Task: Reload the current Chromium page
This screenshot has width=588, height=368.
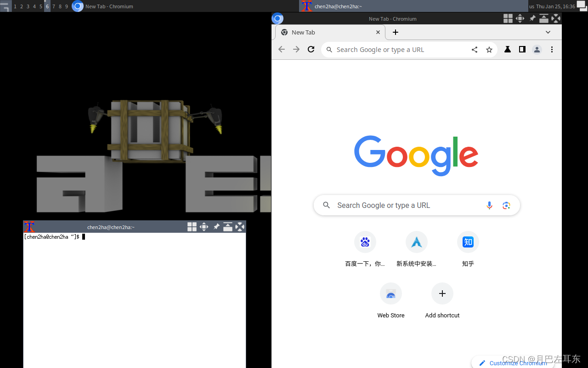Action: pos(311,50)
